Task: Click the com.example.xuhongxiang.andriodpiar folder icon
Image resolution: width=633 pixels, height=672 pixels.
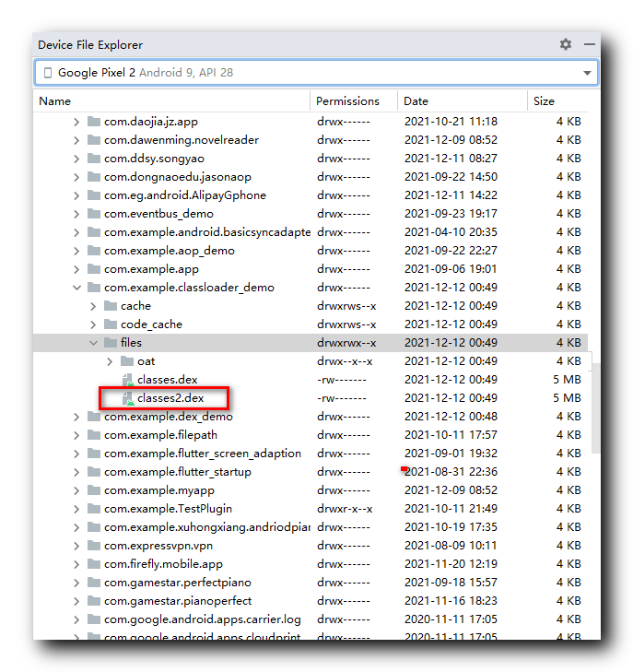Action: tap(94, 526)
